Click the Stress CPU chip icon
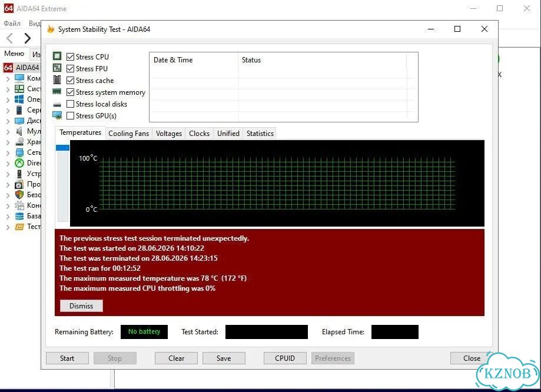This screenshot has width=541, height=392. click(x=57, y=57)
